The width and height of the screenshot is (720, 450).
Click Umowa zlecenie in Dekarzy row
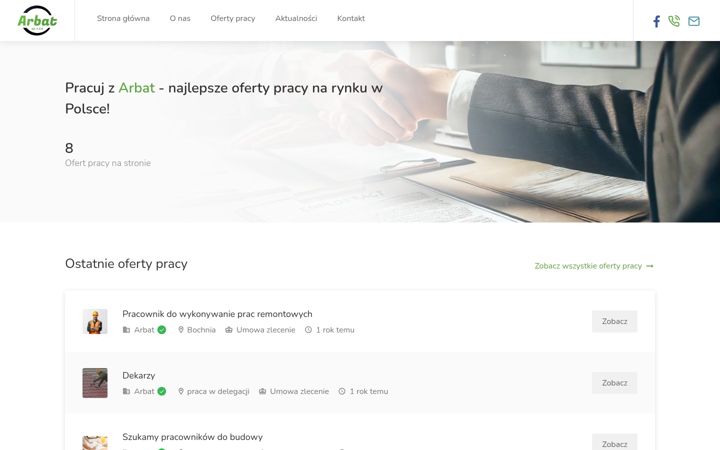(x=299, y=392)
